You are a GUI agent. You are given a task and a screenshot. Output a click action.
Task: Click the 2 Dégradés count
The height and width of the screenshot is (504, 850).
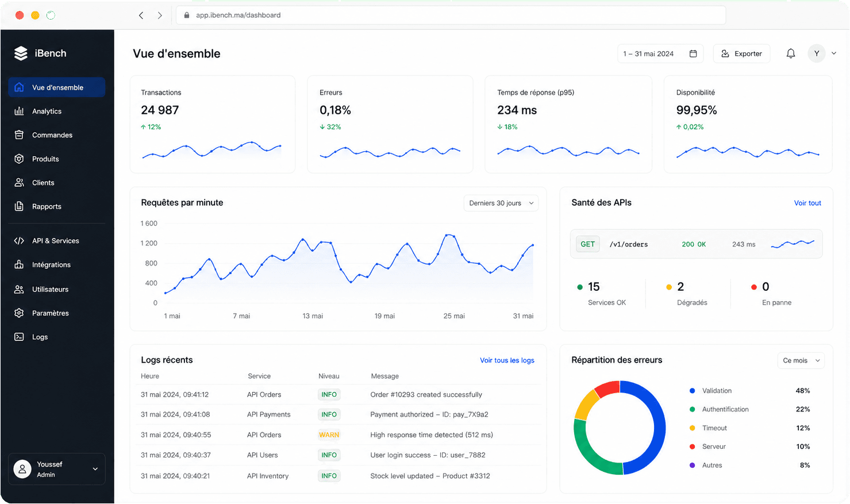680,287
